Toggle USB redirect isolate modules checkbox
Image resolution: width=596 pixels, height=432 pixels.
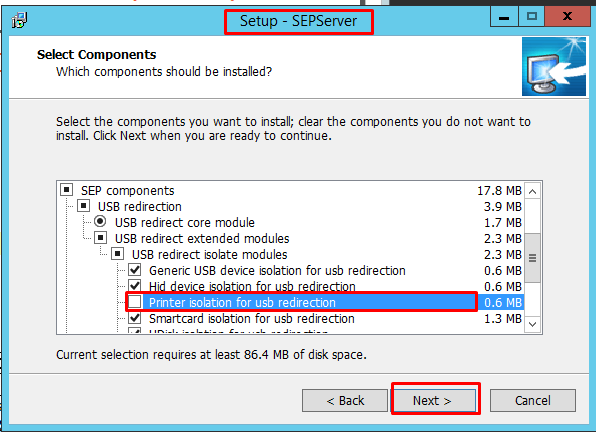point(118,254)
